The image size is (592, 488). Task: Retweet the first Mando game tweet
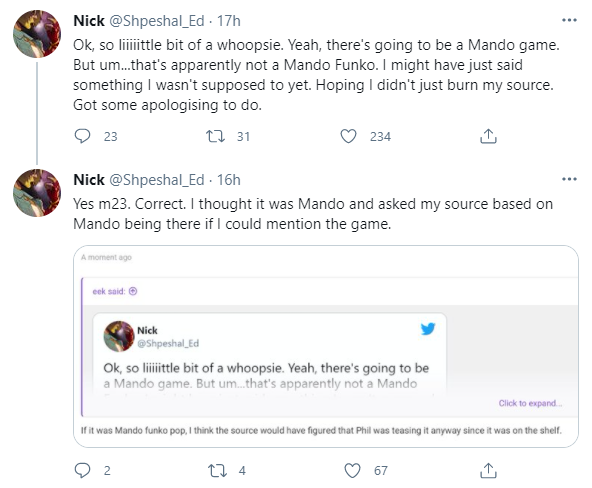pyautogui.click(x=215, y=136)
